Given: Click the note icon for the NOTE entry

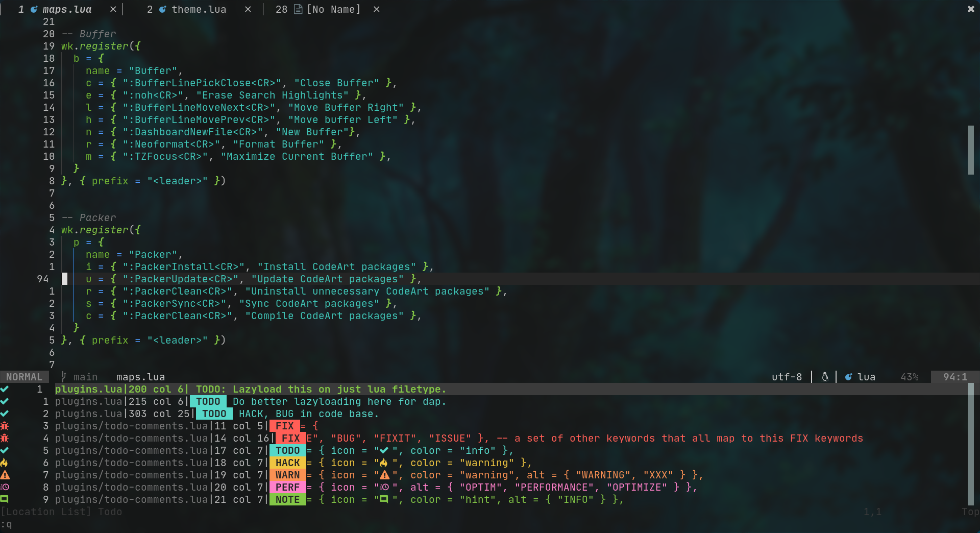Looking at the screenshot, I should [5, 499].
